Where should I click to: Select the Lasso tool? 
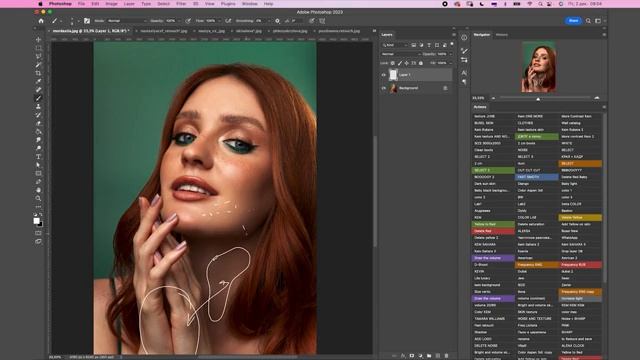pos(38,56)
